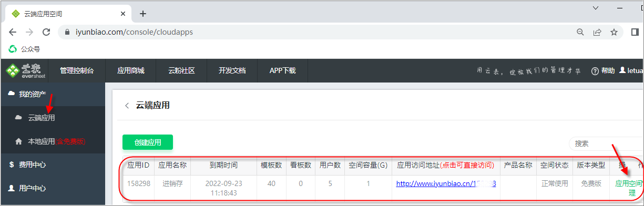644x206 pixels.
Task: Bookmark this page with star icon
Action: 614,32
